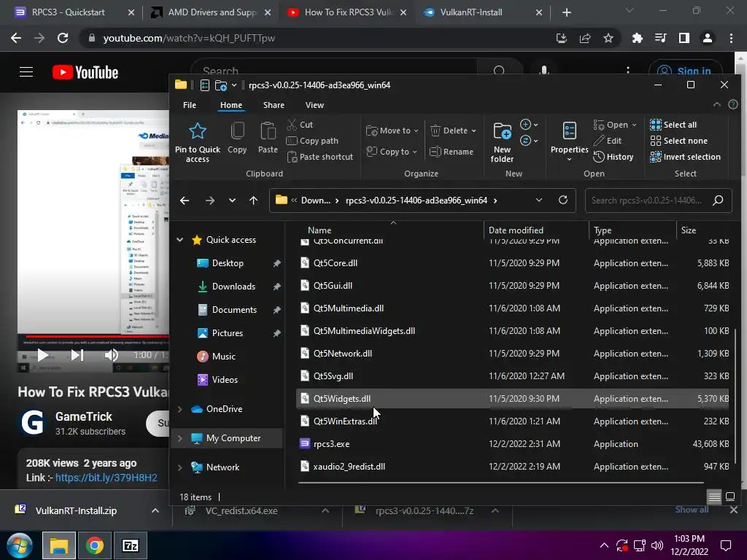Open GameTrick channel name
Image resolution: width=747 pixels, height=560 pixels.
coord(84,416)
